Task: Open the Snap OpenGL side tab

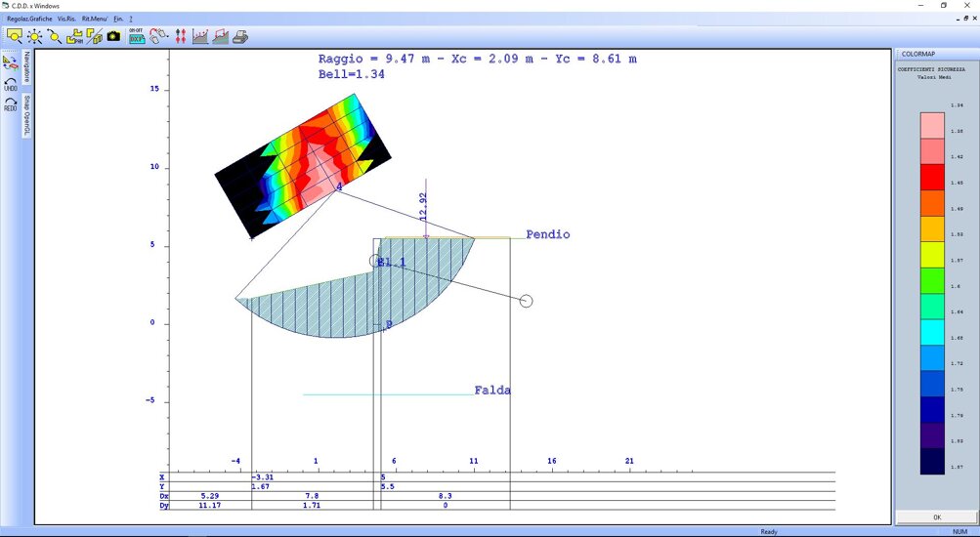Action: (27, 115)
